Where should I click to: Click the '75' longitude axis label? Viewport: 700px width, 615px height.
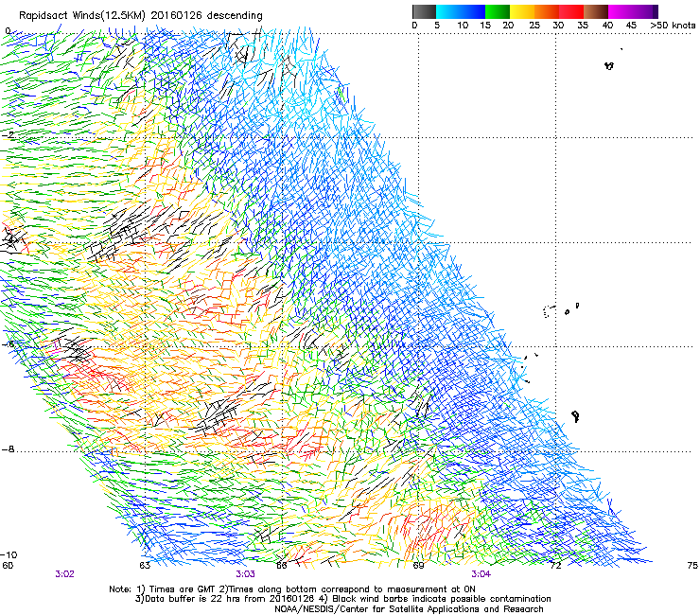point(692,566)
